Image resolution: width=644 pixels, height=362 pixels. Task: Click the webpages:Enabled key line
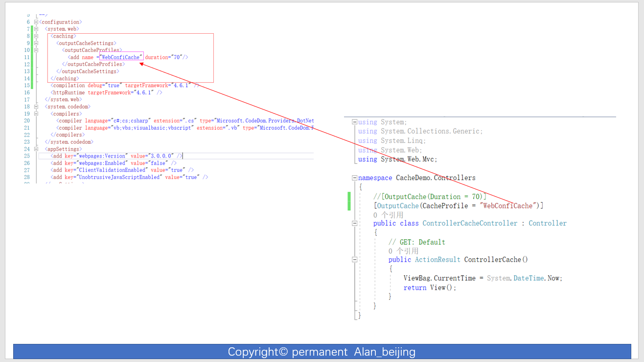[114, 163]
